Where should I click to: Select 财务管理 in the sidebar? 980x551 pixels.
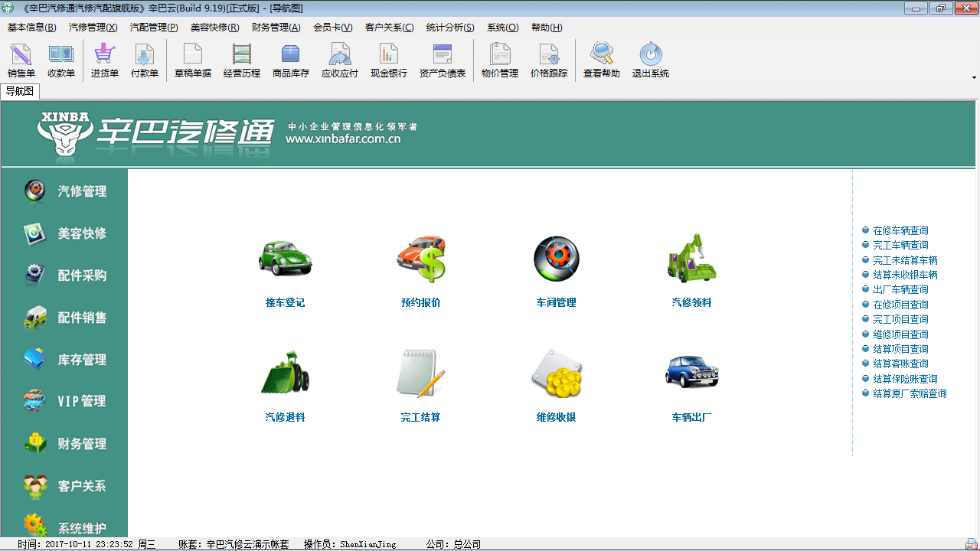click(x=65, y=443)
